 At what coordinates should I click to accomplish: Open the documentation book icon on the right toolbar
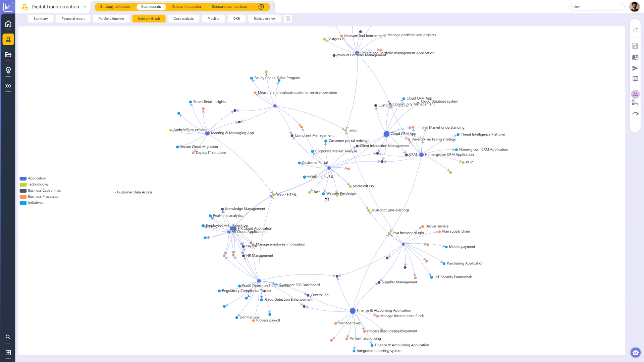point(635,57)
